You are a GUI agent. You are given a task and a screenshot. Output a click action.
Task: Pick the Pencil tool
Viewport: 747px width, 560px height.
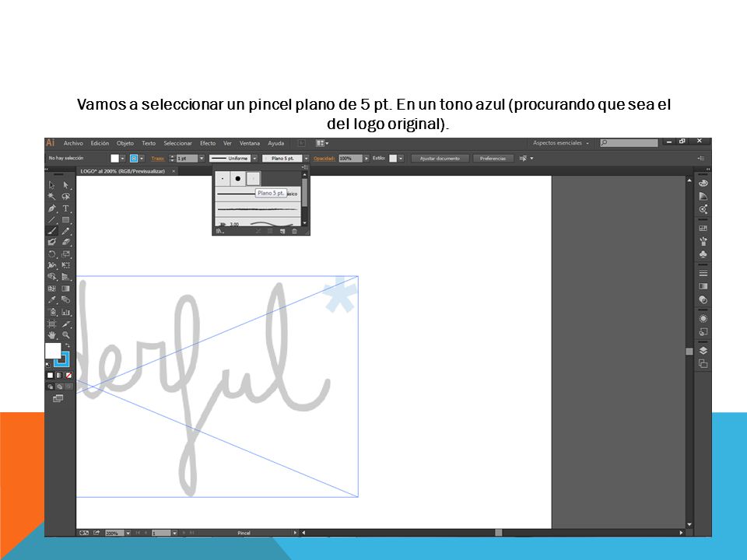coord(65,231)
